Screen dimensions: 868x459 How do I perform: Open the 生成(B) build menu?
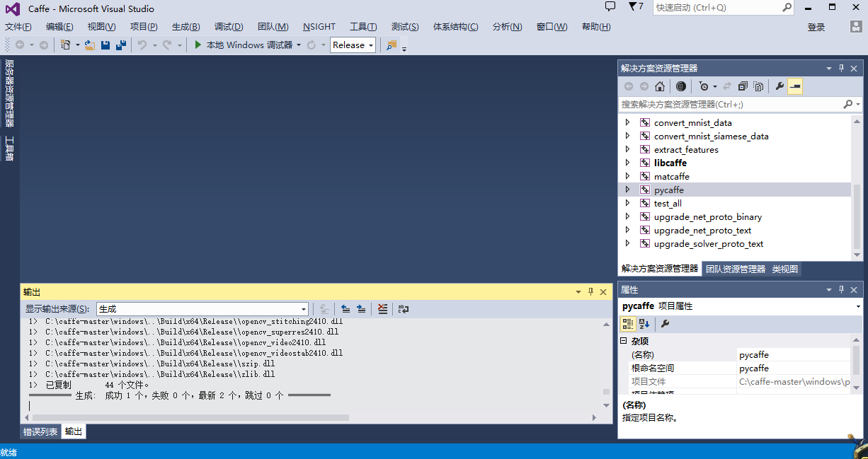tap(185, 27)
